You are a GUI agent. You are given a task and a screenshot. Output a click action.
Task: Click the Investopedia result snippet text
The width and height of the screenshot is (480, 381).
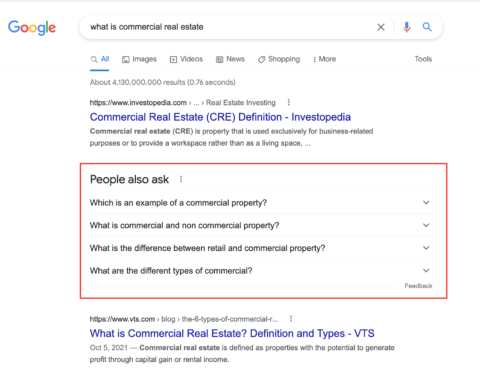coord(231,137)
